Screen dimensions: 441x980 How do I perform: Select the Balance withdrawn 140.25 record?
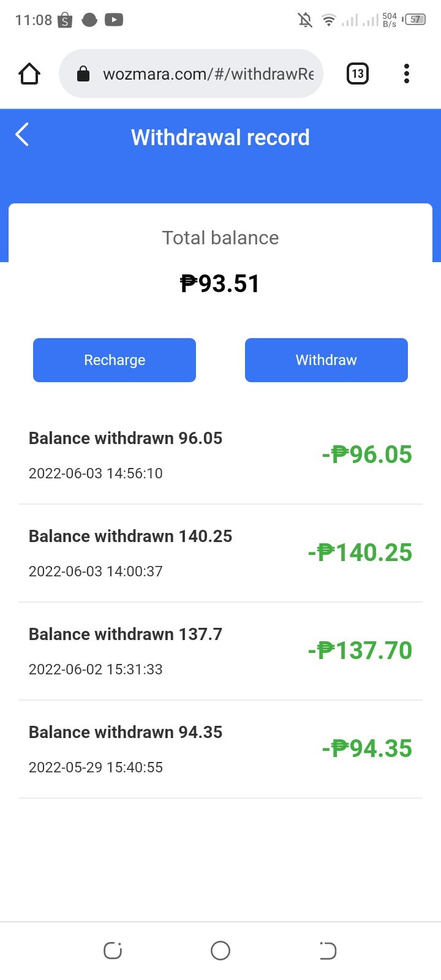click(221, 553)
